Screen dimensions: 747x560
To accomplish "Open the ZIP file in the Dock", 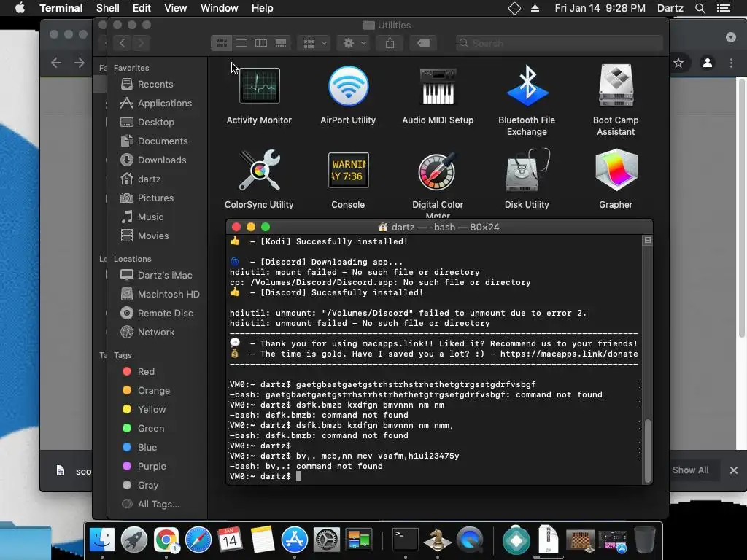I will (x=549, y=539).
